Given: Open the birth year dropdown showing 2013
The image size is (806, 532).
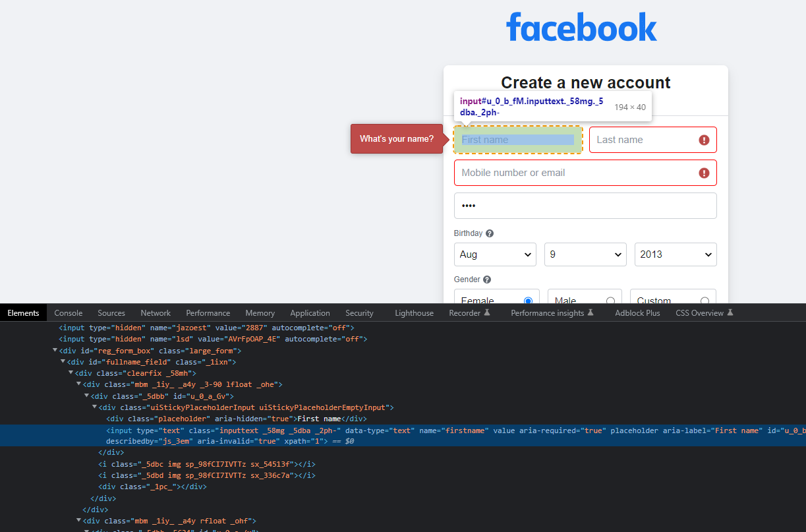Looking at the screenshot, I should tap(675, 254).
